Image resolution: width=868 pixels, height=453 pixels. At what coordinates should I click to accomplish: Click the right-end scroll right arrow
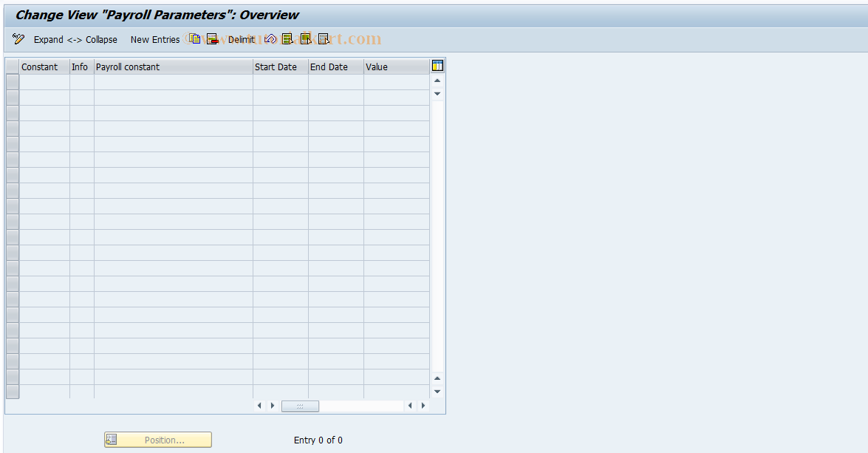tap(423, 406)
